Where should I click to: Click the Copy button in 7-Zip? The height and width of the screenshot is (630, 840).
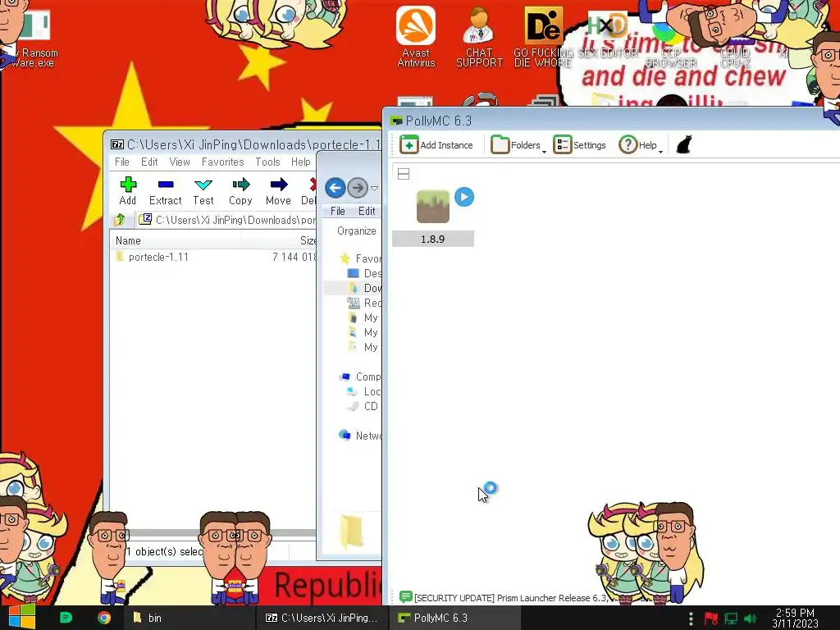click(x=240, y=191)
